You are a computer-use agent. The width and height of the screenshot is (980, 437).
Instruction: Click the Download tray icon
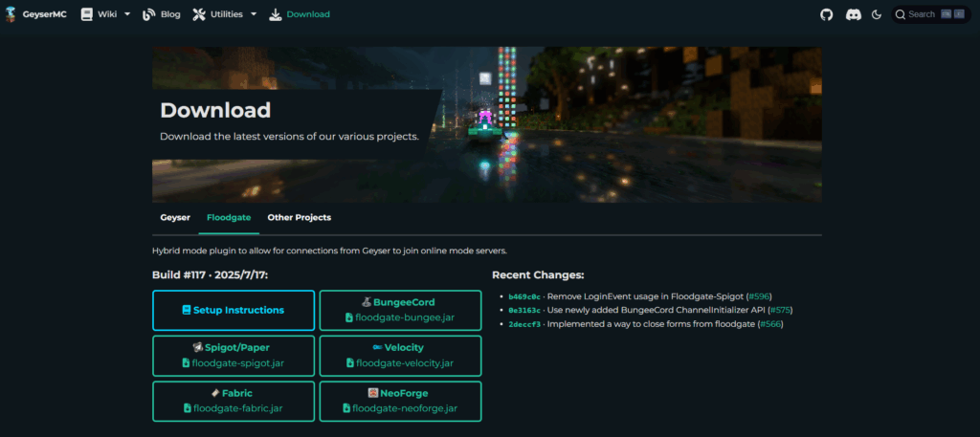click(x=275, y=14)
